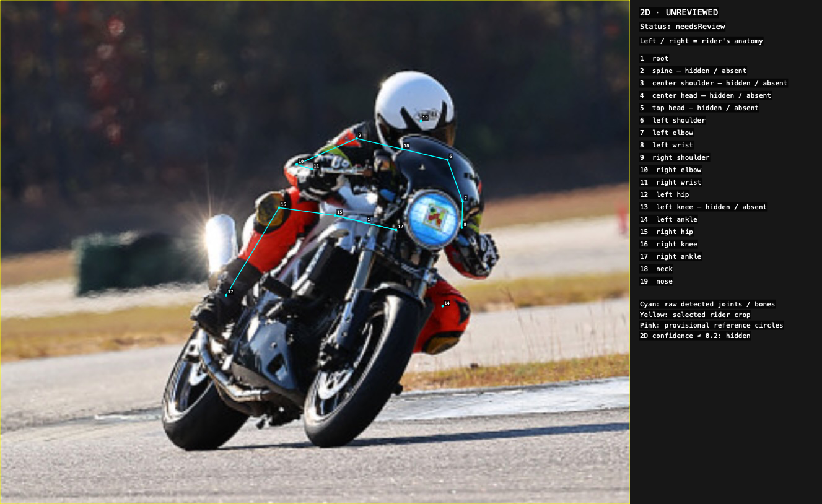Viewport: 822px width, 504px height.
Task: Click the "Status: needsReview" line
Action: (682, 27)
